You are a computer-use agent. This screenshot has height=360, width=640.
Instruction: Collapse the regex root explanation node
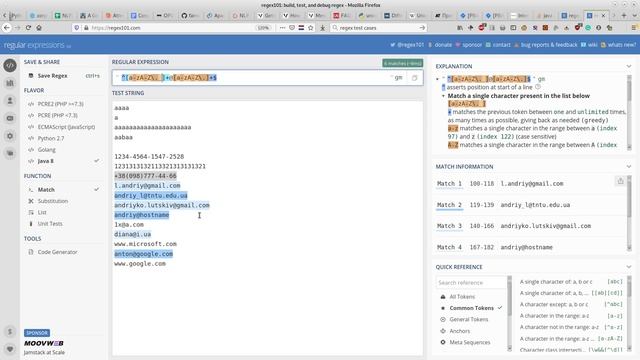tap(437, 79)
